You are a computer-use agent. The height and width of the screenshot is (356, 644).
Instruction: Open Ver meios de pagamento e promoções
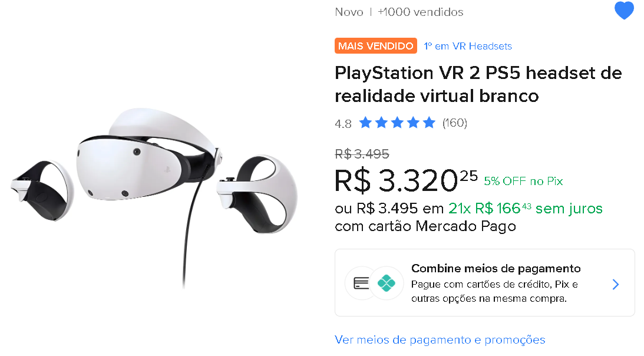coord(440,340)
